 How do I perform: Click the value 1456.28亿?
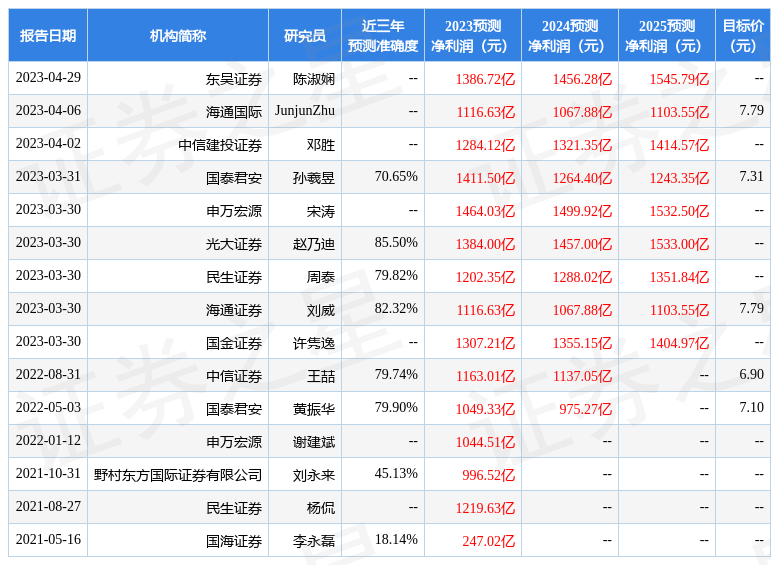coord(582,79)
